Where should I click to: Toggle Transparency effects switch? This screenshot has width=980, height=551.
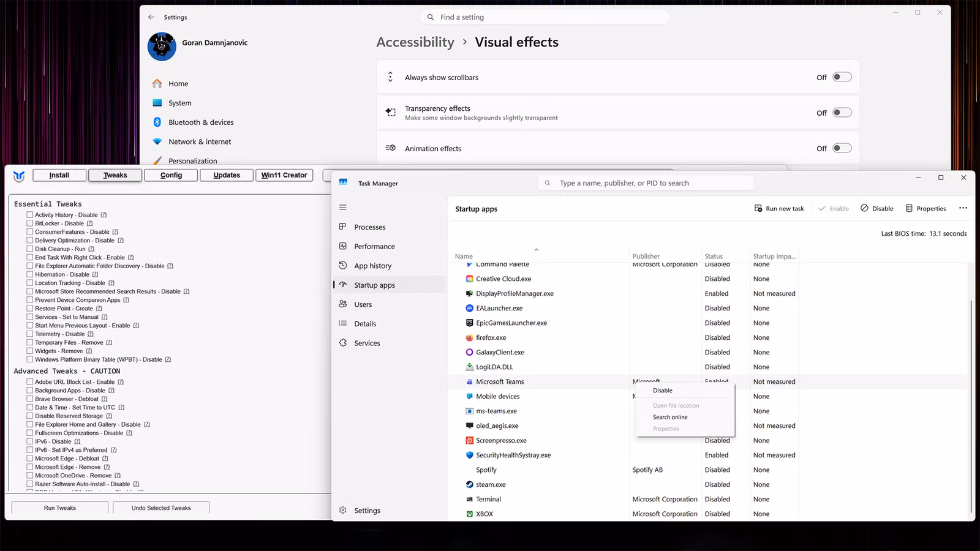tap(842, 113)
